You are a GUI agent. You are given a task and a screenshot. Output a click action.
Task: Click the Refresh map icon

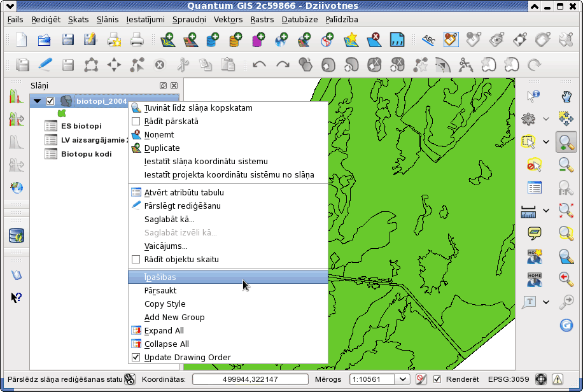click(x=566, y=325)
